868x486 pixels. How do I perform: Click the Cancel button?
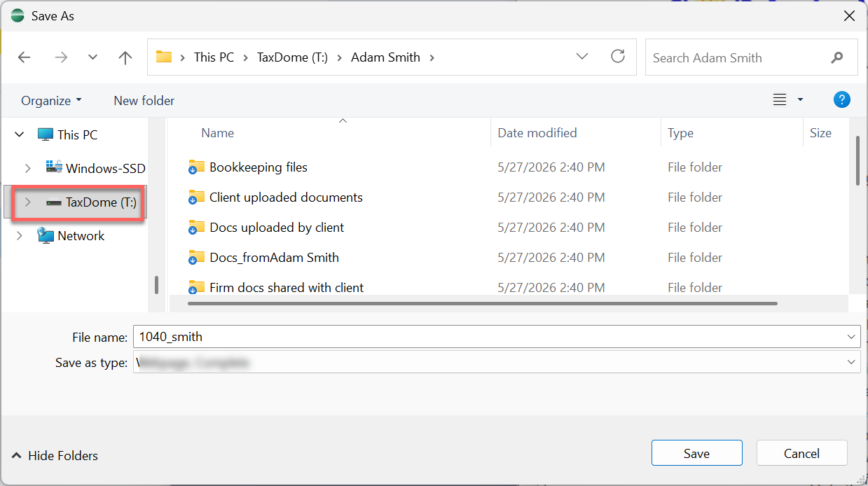click(802, 453)
